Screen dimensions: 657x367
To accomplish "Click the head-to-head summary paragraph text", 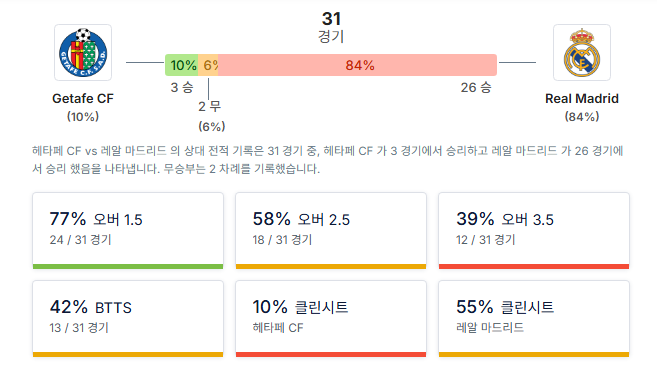I will [x=328, y=160].
